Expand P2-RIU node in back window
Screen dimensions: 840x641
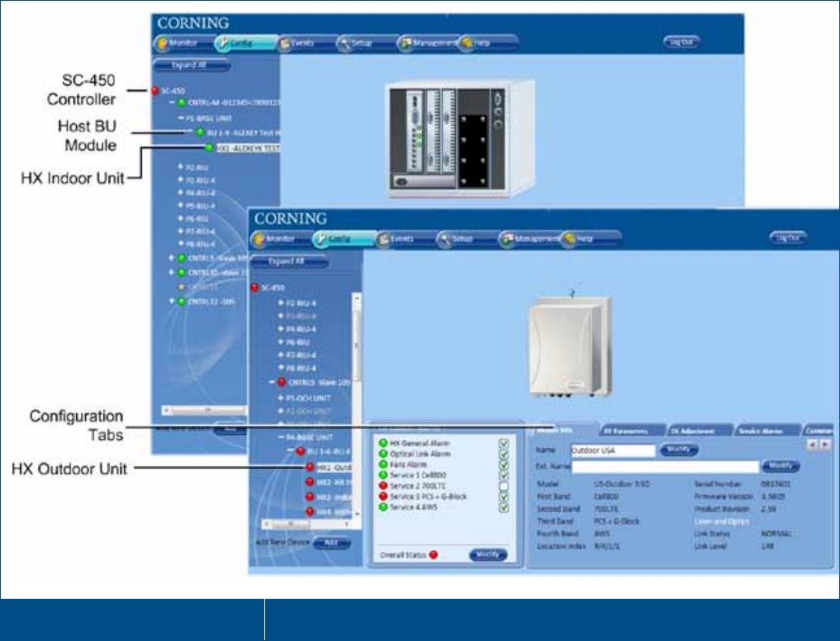[x=181, y=167]
